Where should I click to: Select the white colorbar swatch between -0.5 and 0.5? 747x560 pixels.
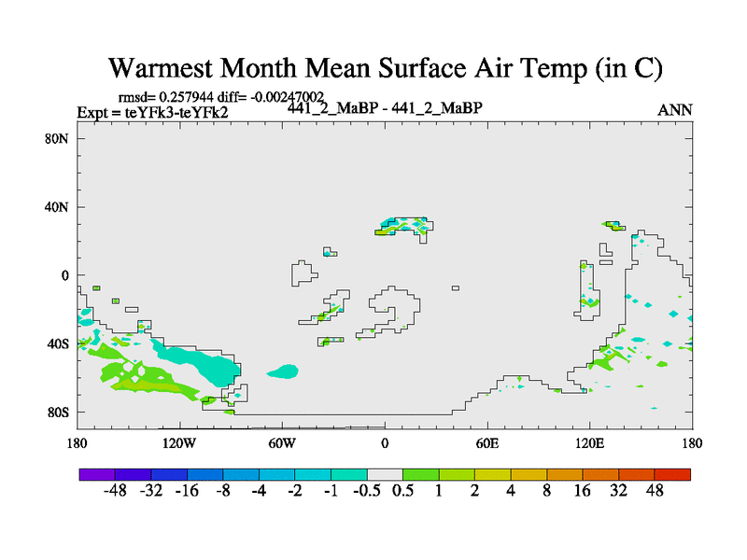coord(385,474)
